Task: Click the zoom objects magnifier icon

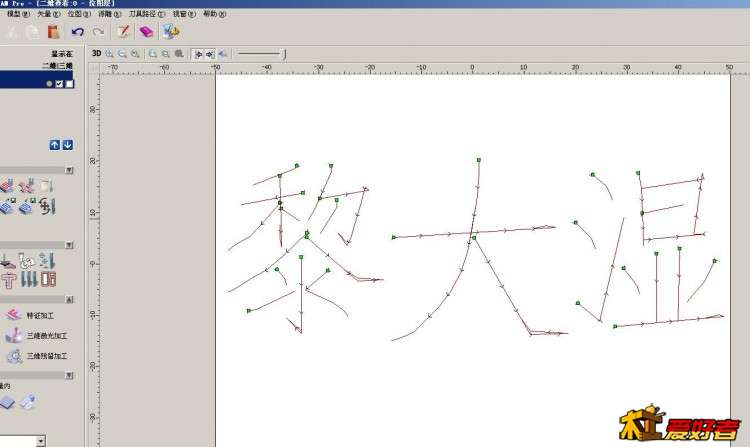Action: click(165, 54)
